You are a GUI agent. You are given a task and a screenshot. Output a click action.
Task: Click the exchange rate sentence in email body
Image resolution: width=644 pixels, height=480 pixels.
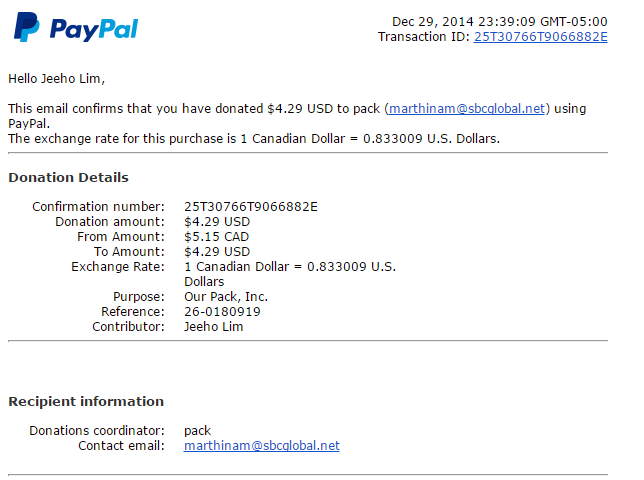point(254,139)
